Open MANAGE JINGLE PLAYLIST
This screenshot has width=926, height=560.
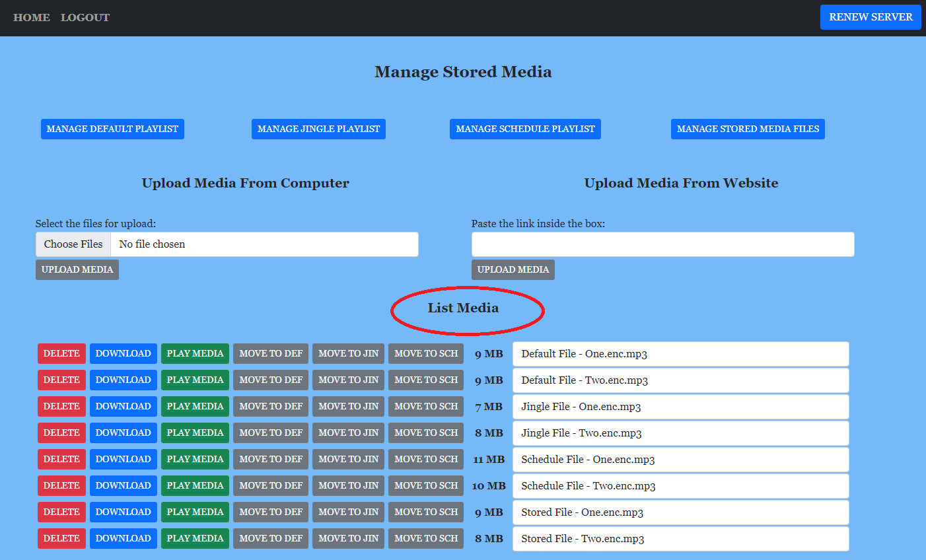pos(318,129)
